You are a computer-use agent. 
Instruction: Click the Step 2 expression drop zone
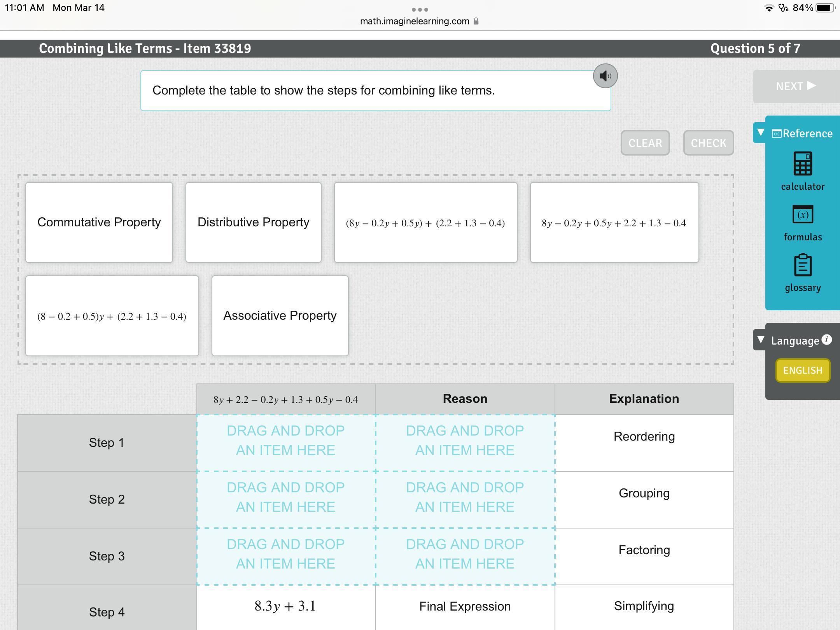click(286, 499)
